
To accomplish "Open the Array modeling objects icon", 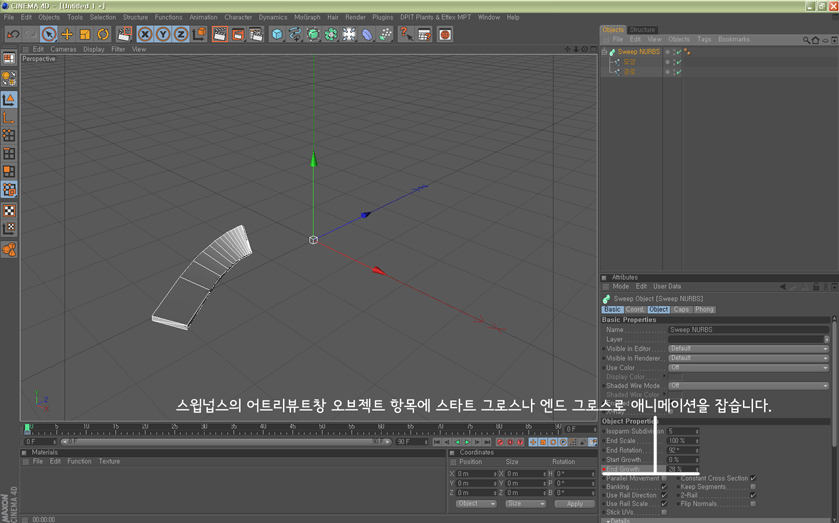I will click(x=331, y=34).
